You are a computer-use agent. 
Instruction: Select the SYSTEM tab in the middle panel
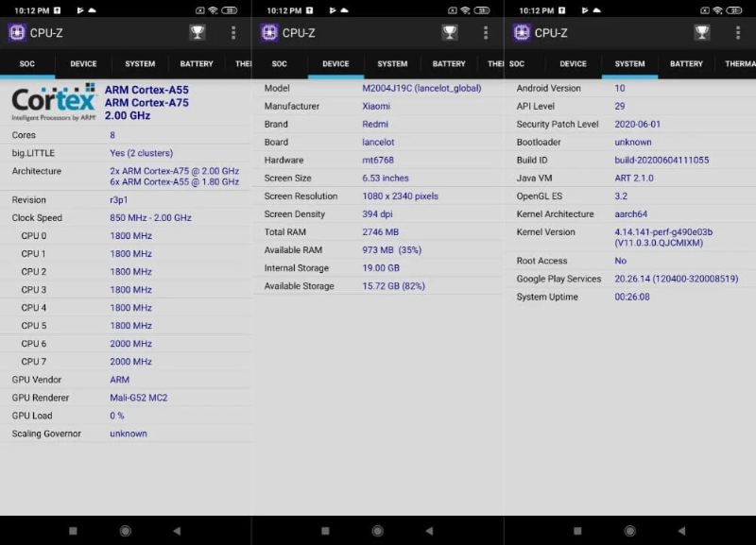click(392, 63)
